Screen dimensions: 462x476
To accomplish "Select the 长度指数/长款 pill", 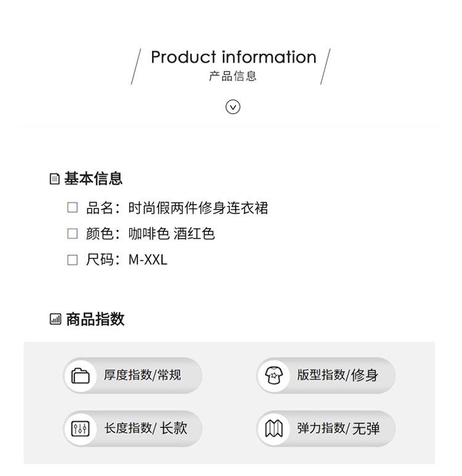I will (x=133, y=429).
